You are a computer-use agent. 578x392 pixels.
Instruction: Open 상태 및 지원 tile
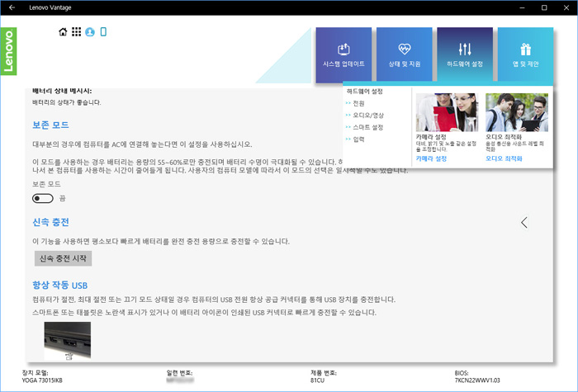coord(405,54)
